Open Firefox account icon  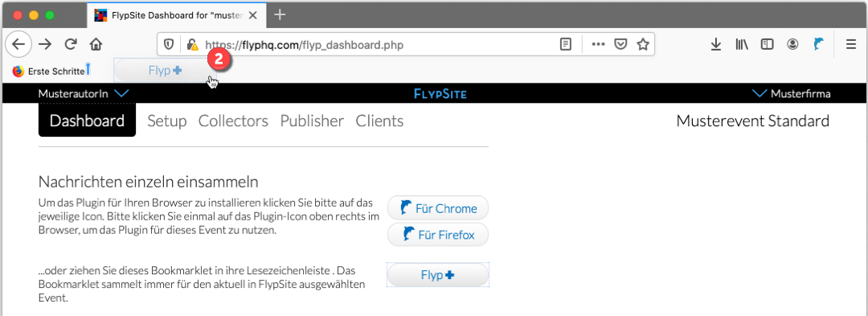coord(792,45)
